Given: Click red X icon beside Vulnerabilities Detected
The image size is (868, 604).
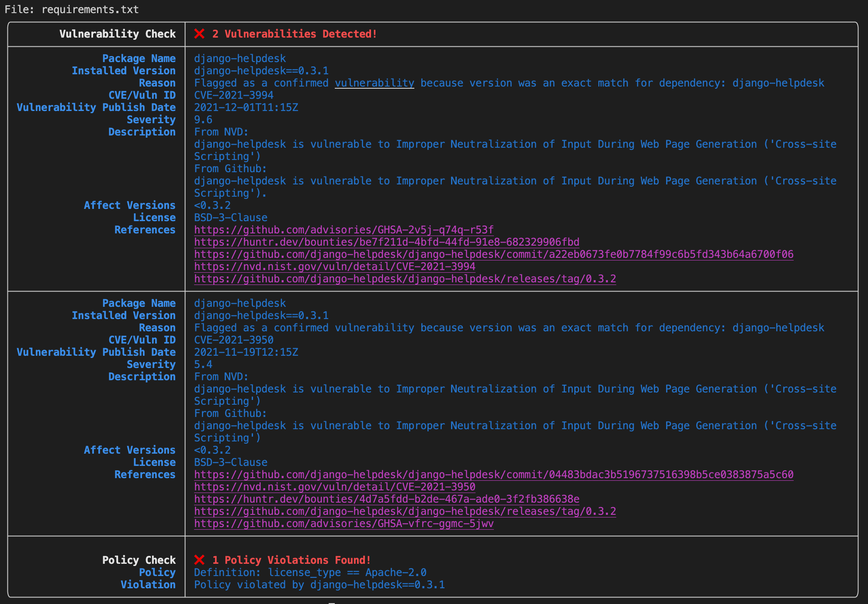Looking at the screenshot, I should tap(199, 34).
